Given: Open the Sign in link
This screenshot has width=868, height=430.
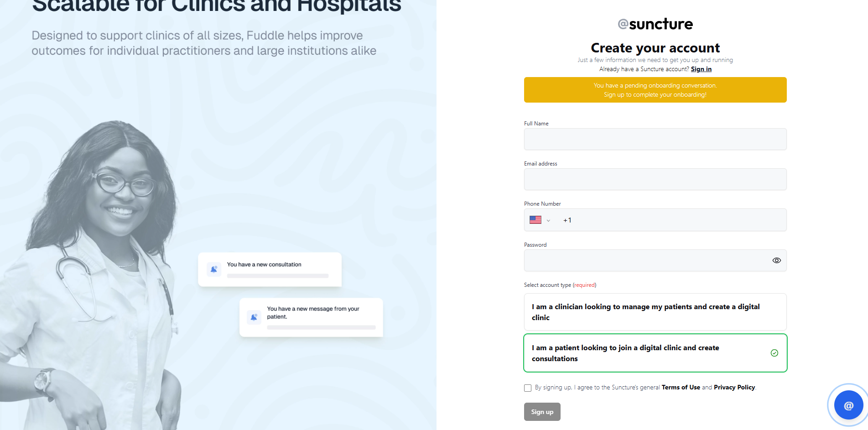Looking at the screenshot, I should click(x=701, y=69).
